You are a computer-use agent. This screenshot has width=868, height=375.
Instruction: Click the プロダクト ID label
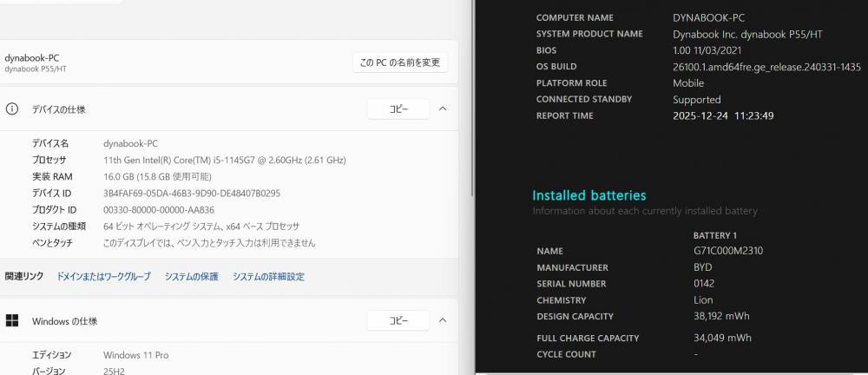[x=54, y=210]
